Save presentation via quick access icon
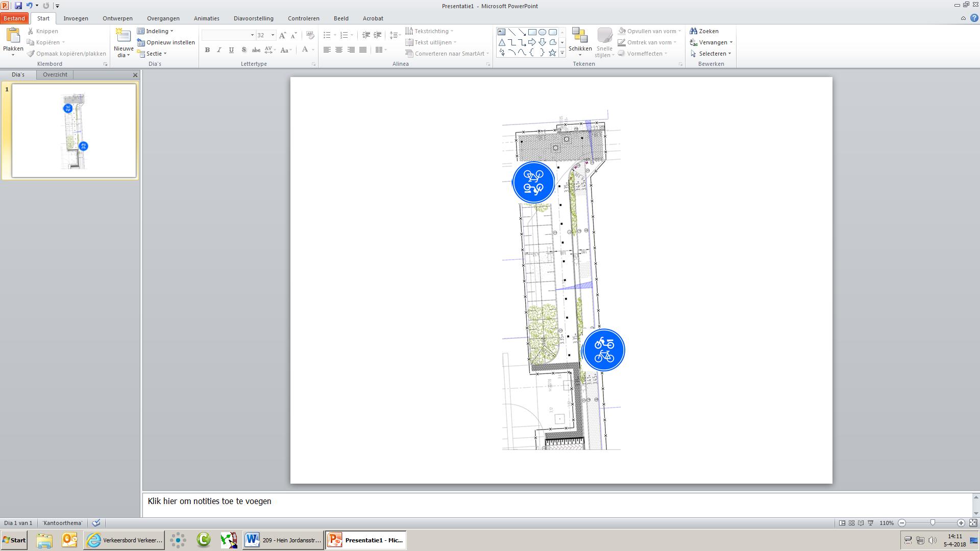This screenshot has height=551, width=980. point(18,6)
